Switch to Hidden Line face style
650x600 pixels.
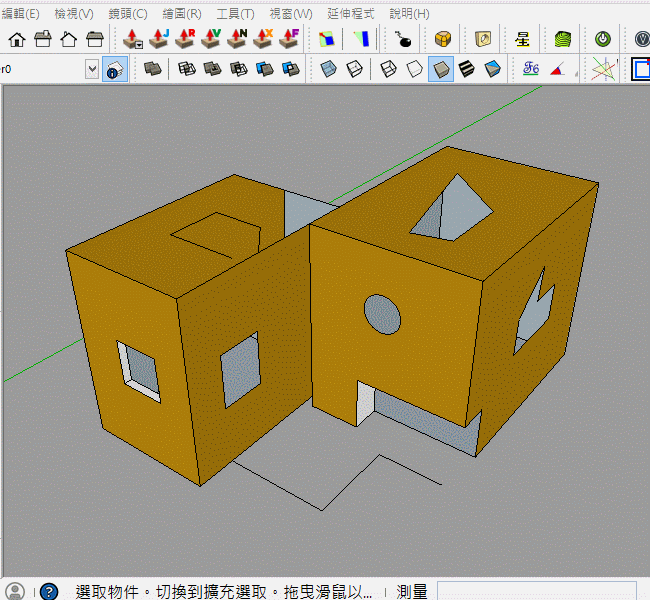(x=415, y=69)
